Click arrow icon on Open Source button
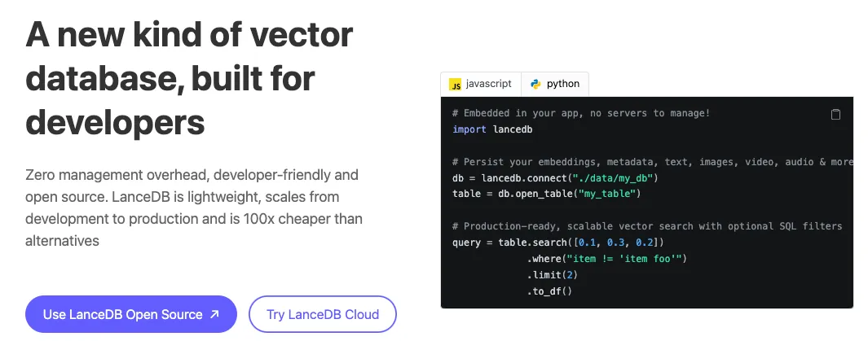The image size is (868, 341). (x=215, y=314)
